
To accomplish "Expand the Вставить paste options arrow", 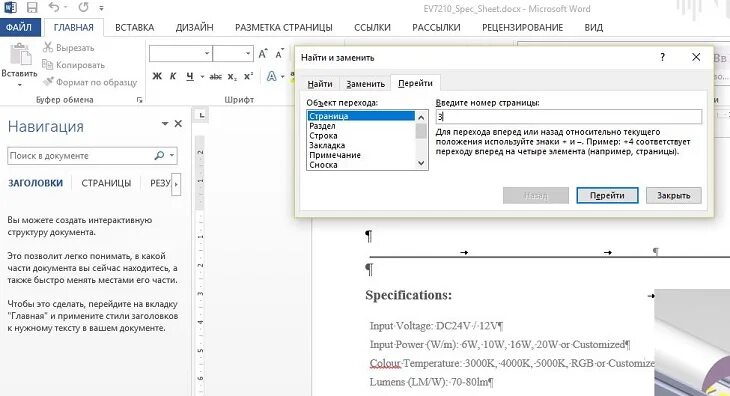I will (20, 85).
